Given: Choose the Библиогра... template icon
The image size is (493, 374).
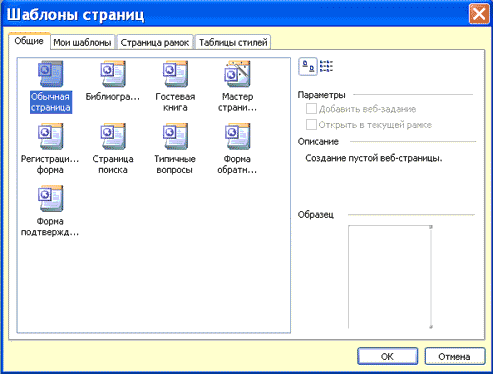Looking at the screenshot, I should (x=113, y=74).
